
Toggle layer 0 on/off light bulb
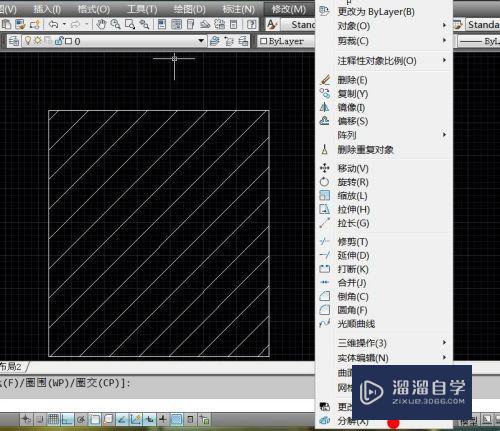click(x=28, y=41)
